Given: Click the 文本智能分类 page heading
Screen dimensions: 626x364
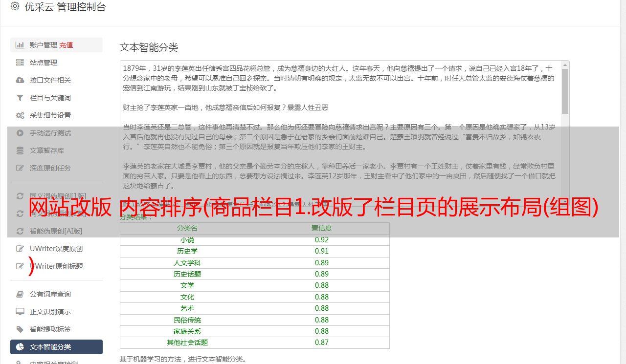Looking at the screenshot, I should [149, 47].
